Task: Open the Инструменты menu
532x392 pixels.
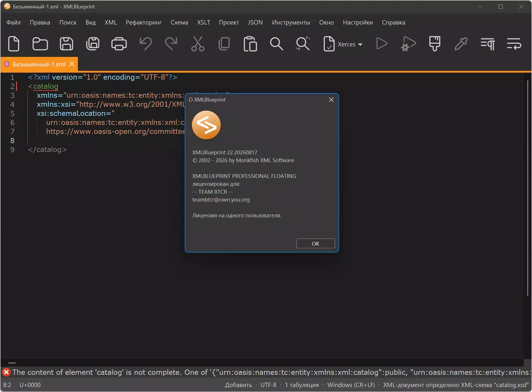Action: point(291,22)
